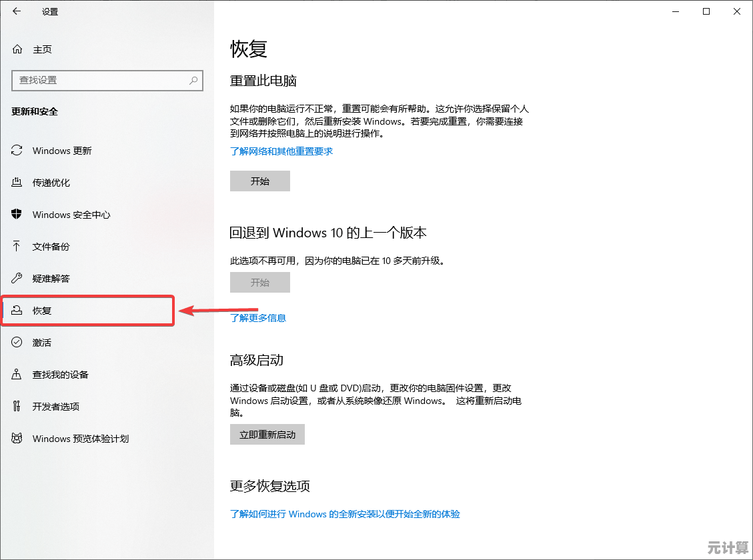Click the wrench icon for 疑难解答
The height and width of the screenshot is (560, 753).
tap(17, 278)
